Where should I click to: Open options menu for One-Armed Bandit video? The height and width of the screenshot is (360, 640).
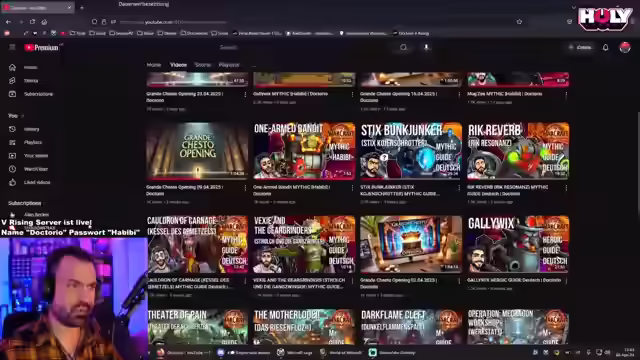point(352,188)
